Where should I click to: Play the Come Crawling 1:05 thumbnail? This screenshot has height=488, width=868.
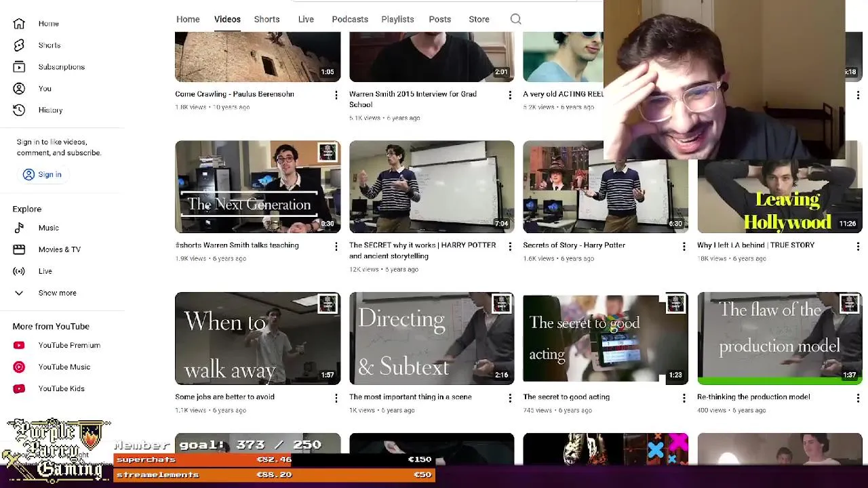(258, 57)
